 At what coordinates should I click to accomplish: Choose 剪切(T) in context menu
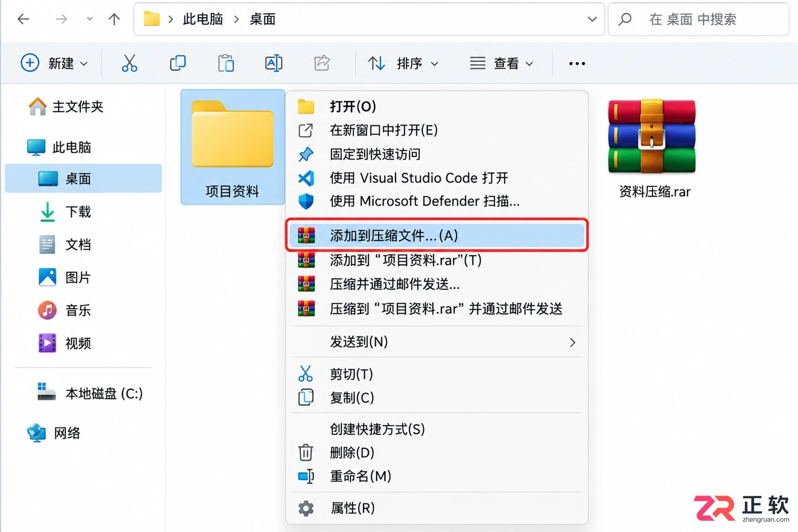point(437,374)
